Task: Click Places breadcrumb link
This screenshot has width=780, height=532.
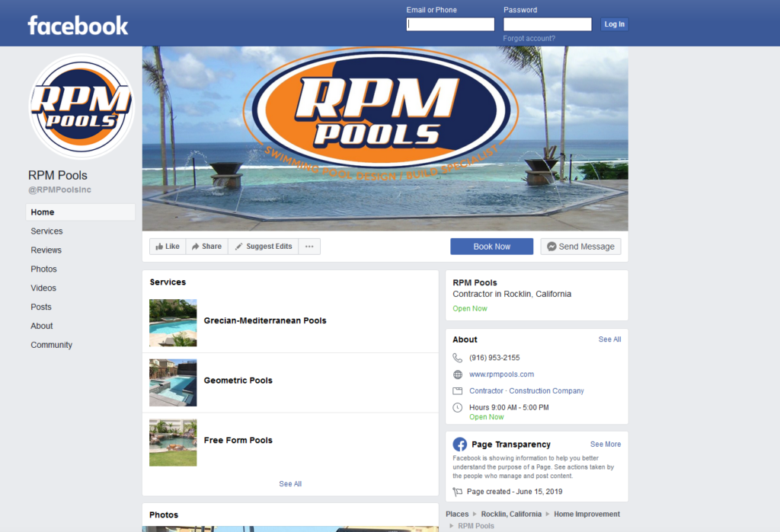Action: [x=457, y=514]
